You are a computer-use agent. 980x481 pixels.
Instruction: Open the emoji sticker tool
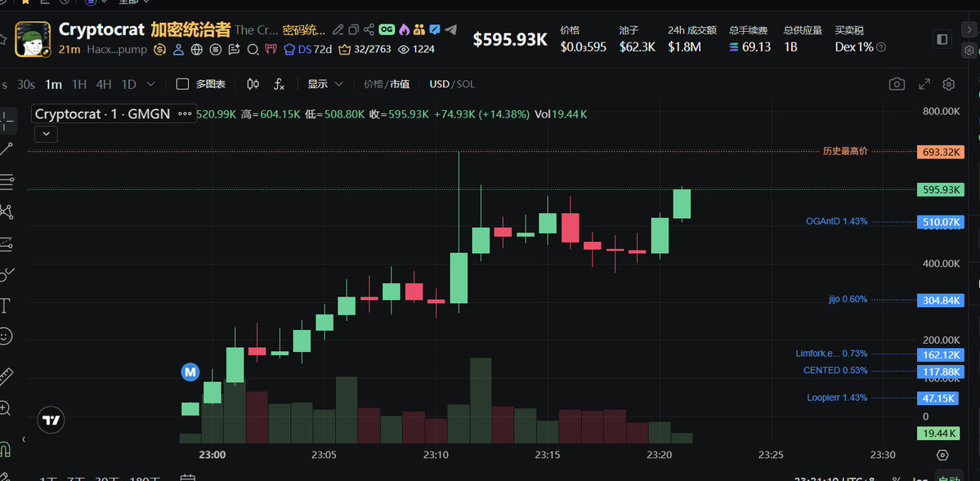[x=5, y=336]
